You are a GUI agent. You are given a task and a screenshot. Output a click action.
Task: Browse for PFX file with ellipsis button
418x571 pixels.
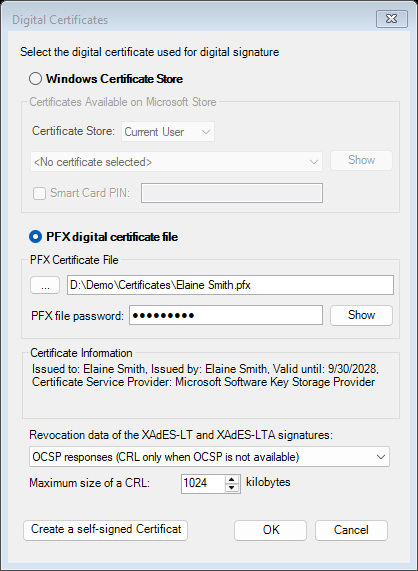(x=45, y=285)
